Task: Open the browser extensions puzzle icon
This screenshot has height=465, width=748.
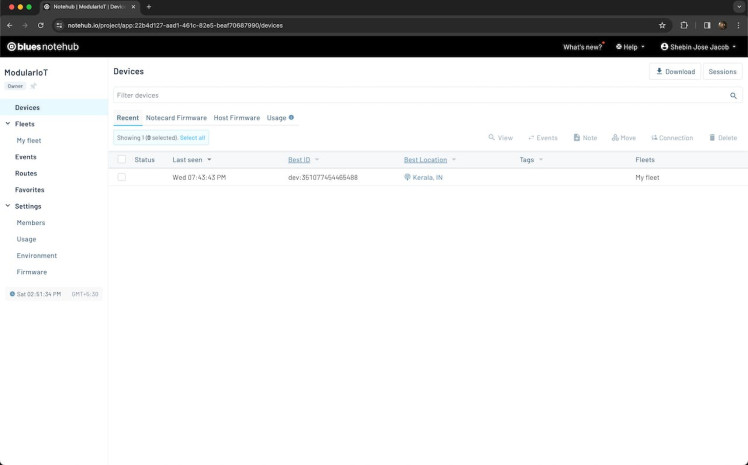Action: coord(684,25)
